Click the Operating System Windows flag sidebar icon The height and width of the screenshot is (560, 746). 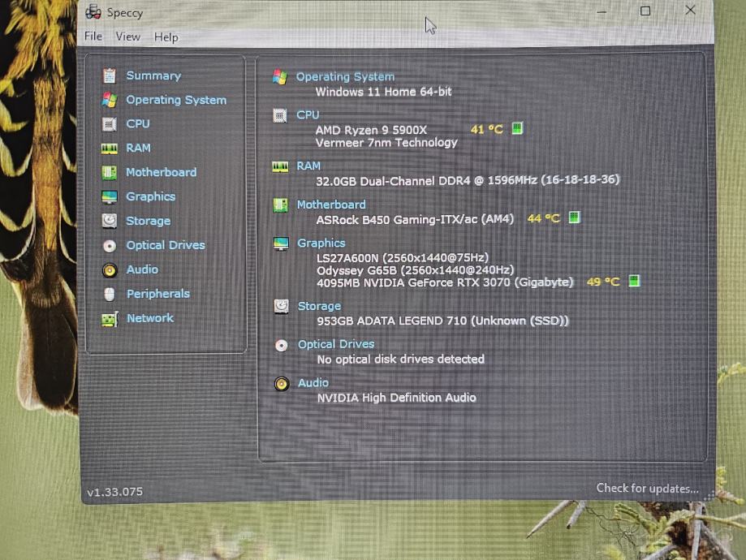110,100
